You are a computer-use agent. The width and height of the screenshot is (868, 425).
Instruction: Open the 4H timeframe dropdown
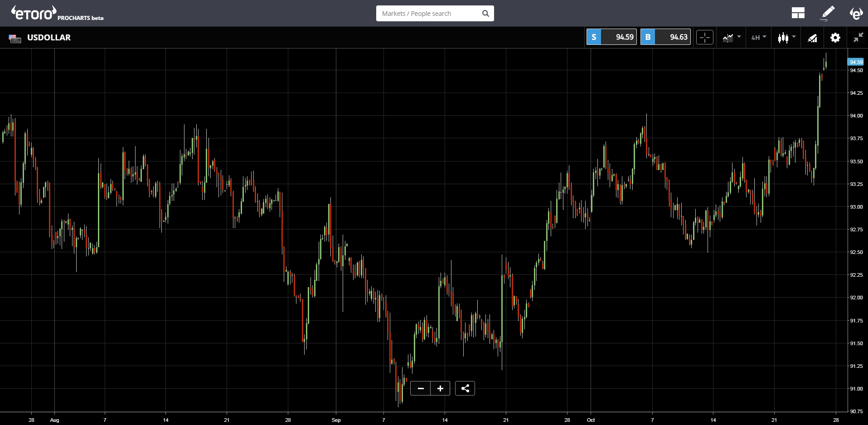click(x=759, y=38)
